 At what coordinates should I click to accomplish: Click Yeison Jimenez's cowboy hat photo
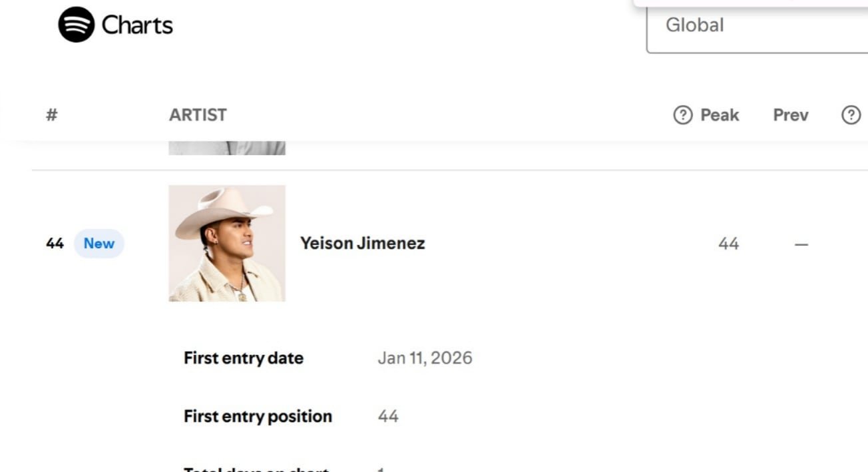click(x=227, y=243)
